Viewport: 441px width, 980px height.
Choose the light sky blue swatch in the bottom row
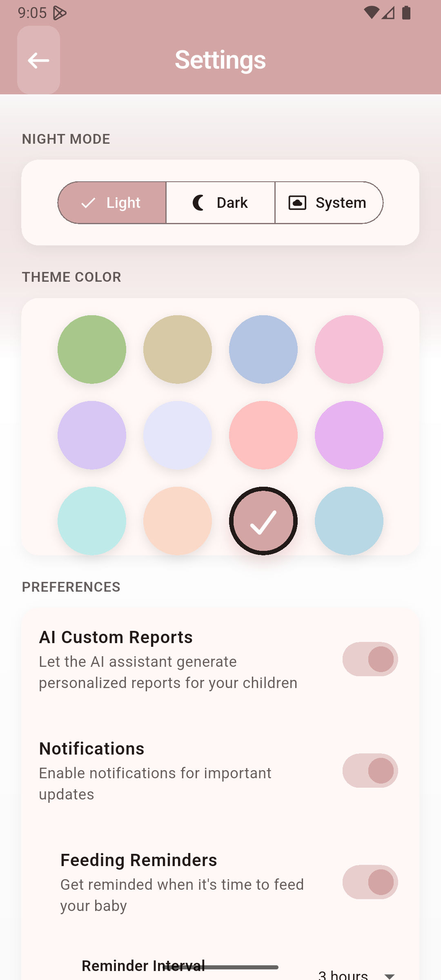click(x=349, y=521)
